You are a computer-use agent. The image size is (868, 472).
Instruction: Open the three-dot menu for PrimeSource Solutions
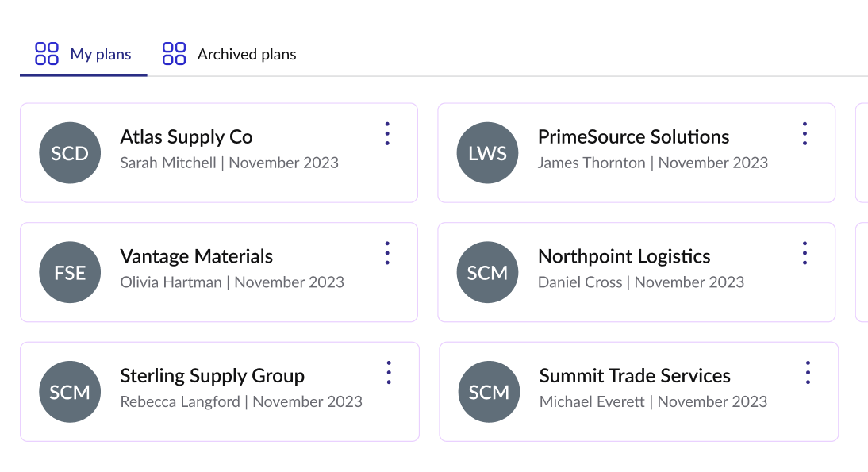[x=805, y=134]
